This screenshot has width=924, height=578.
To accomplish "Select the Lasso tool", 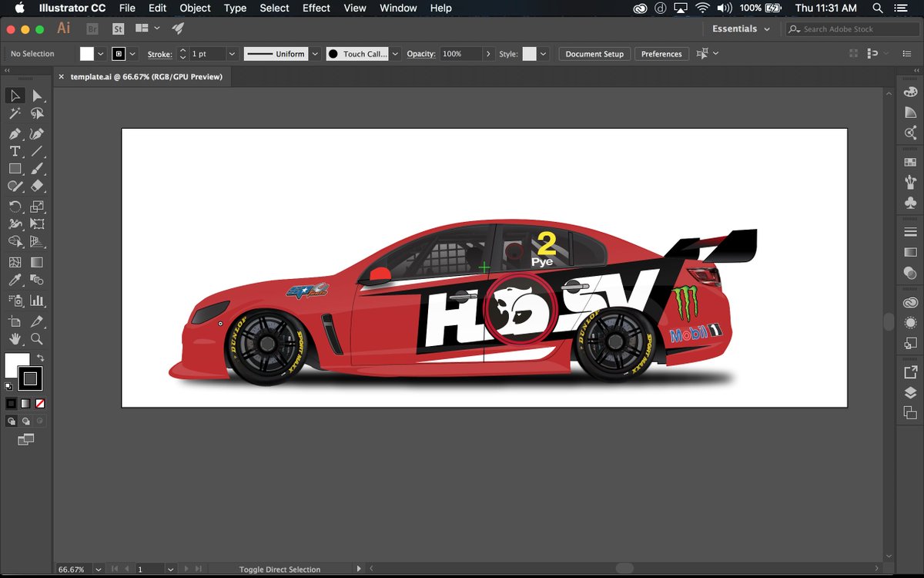I will point(36,114).
